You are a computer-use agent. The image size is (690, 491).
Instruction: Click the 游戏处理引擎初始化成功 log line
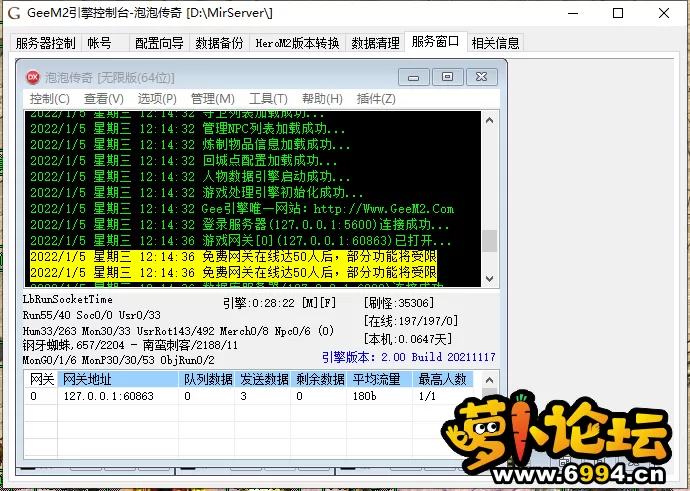(x=196, y=193)
